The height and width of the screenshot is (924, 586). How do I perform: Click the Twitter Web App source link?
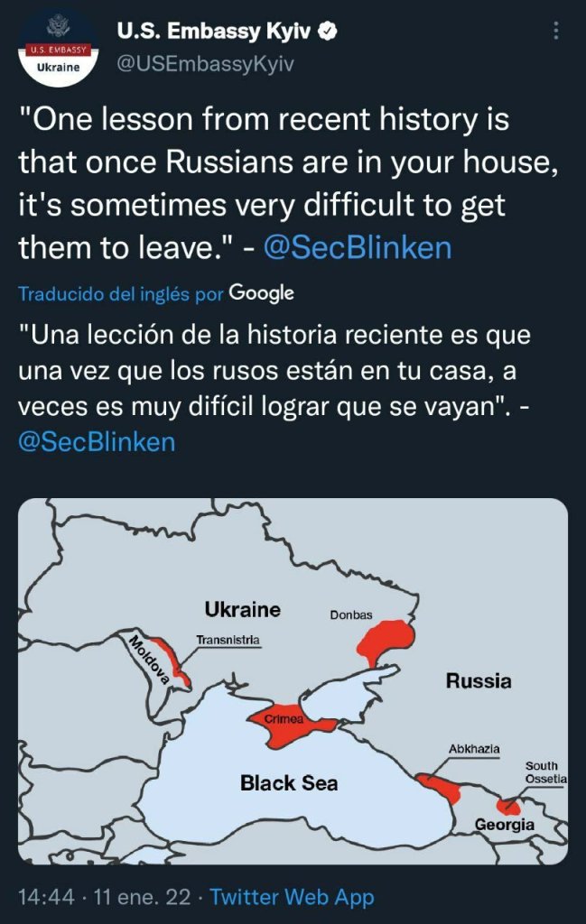click(x=292, y=897)
